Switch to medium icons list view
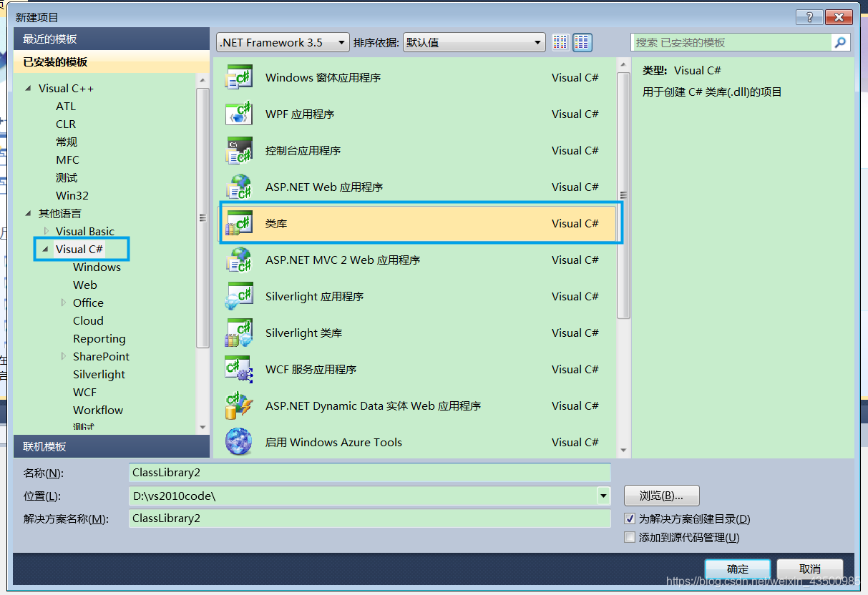Image resolution: width=868 pixels, height=595 pixels. pos(582,42)
